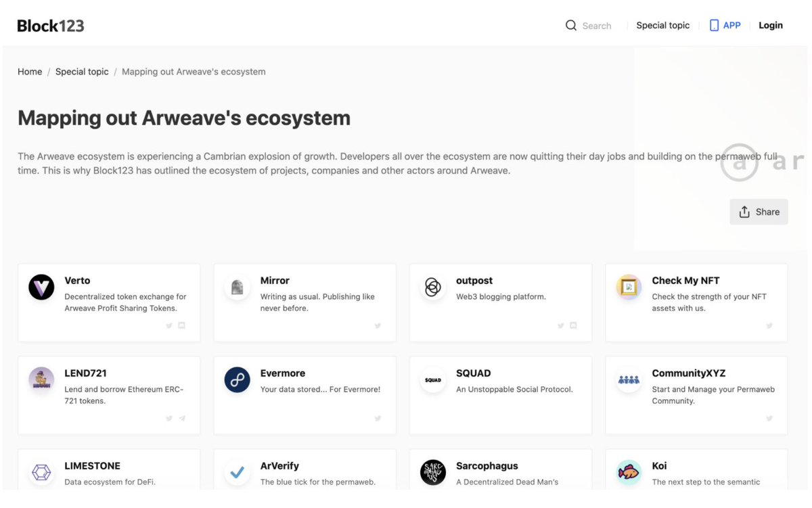The height and width of the screenshot is (508, 812).
Task: Open the CommunityXYZ card title
Action: [689, 373]
